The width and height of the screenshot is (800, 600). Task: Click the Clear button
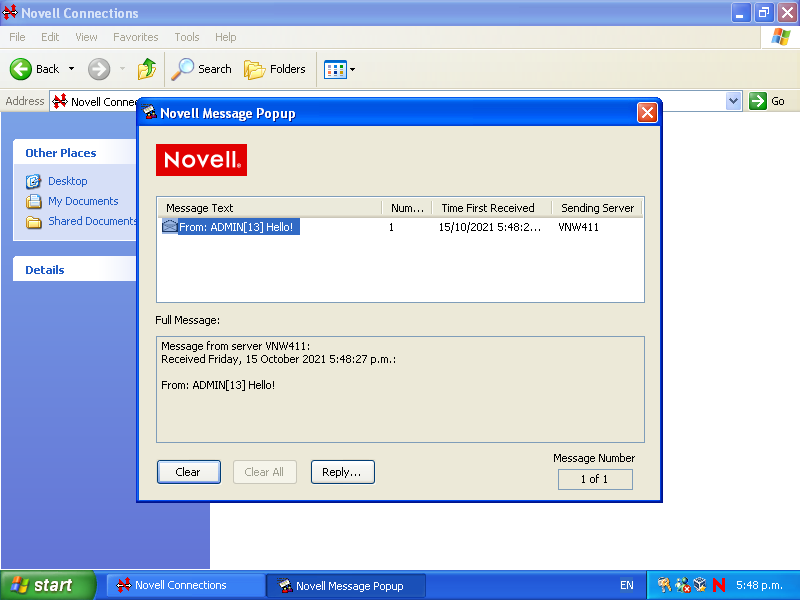pos(188,472)
